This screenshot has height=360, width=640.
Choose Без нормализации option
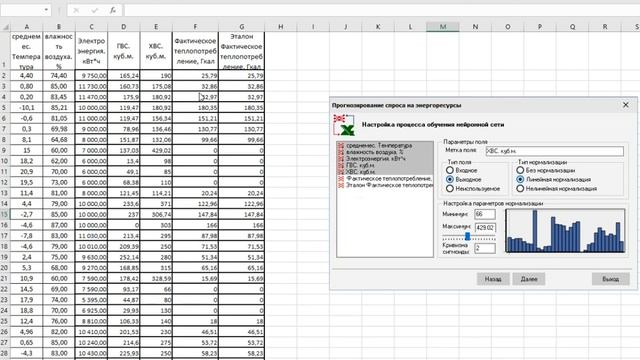click(520, 170)
